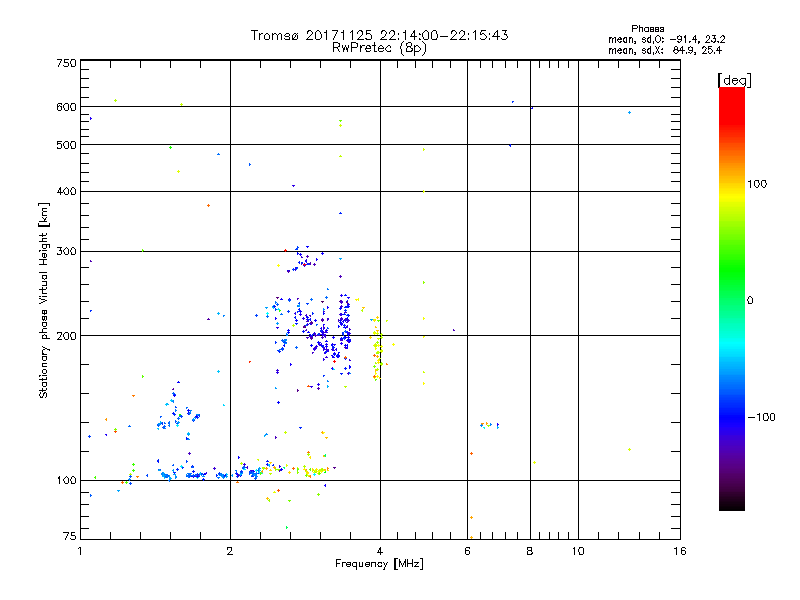Click the x-axis tick label '4'
The width and height of the screenshot is (800, 600).
[380, 551]
